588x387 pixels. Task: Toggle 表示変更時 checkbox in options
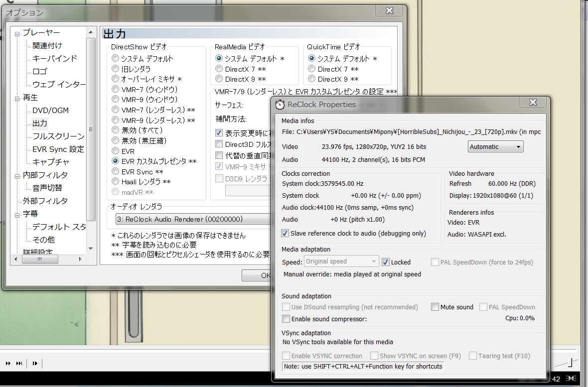click(x=219, y=133)
